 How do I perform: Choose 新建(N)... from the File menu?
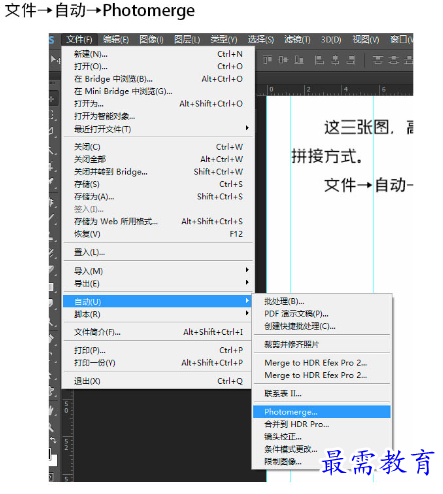[x=157, y=54]
